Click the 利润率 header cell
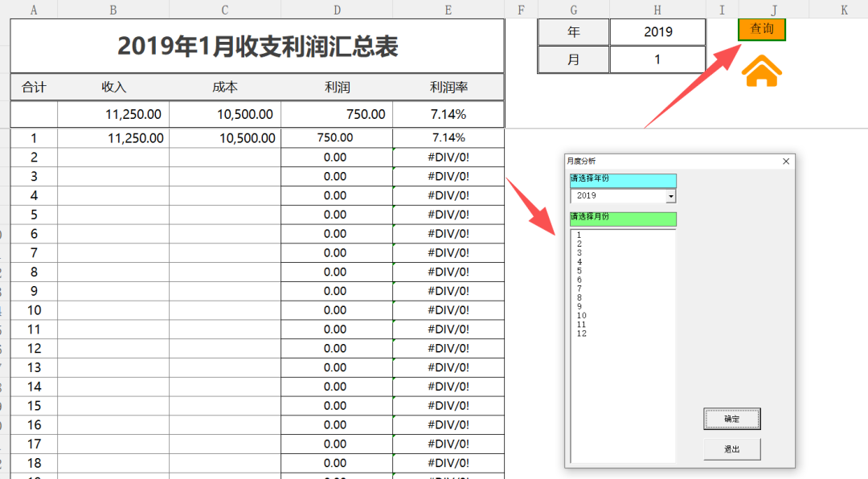 click(x=448, y=88)
